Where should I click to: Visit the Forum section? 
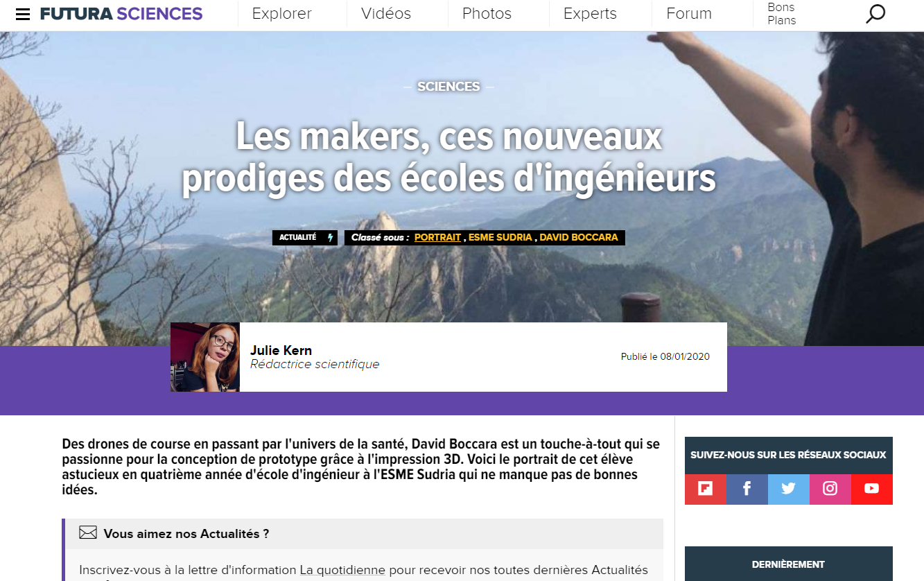(689, 14)
